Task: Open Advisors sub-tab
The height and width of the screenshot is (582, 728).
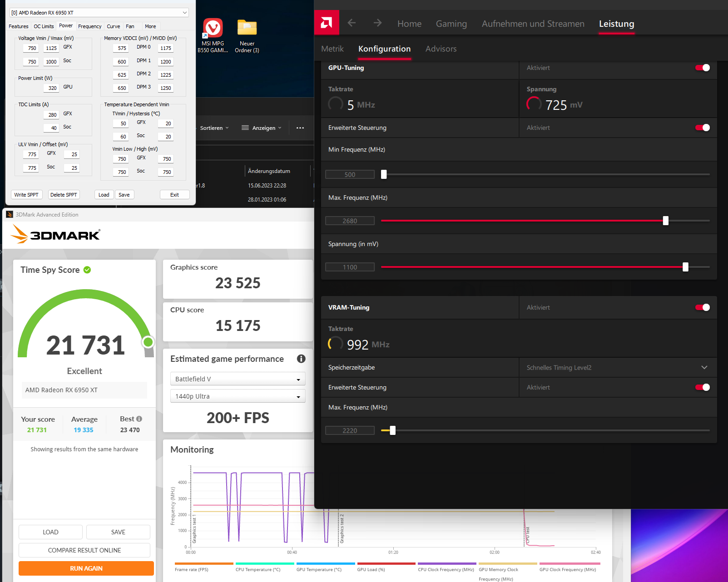Action: 441,49
